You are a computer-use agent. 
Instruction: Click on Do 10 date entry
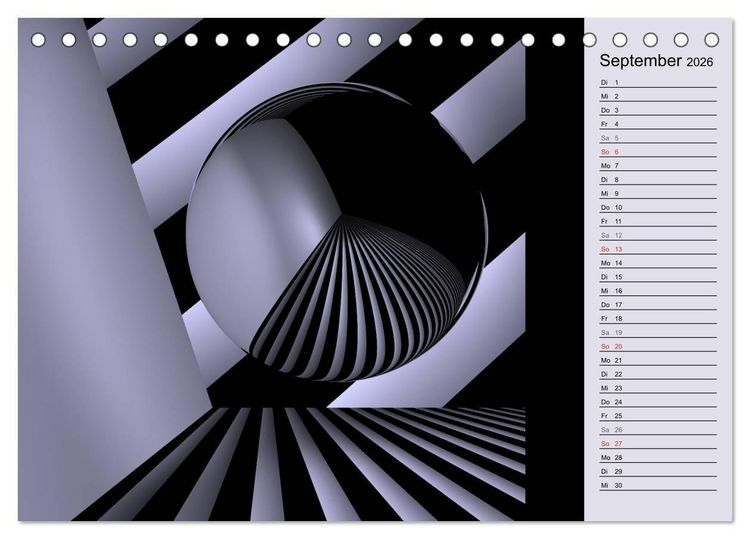pos(658,208)
